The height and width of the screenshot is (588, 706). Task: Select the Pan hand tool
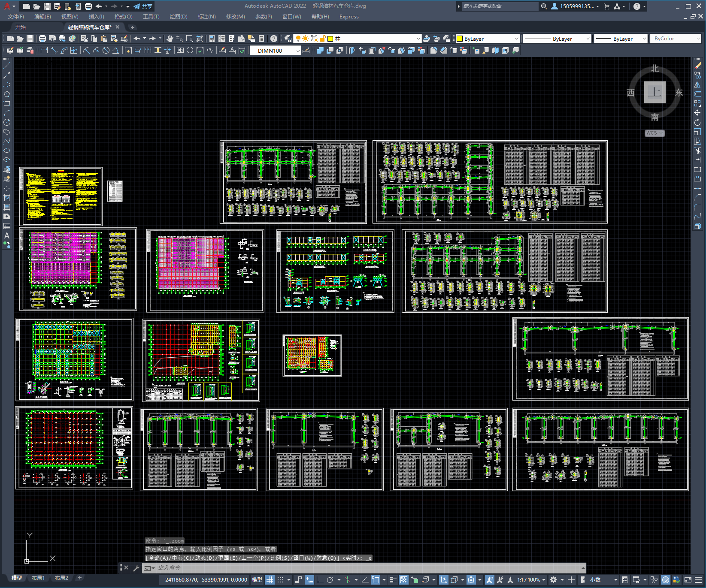pyautogui.click(x=170, y=39)
